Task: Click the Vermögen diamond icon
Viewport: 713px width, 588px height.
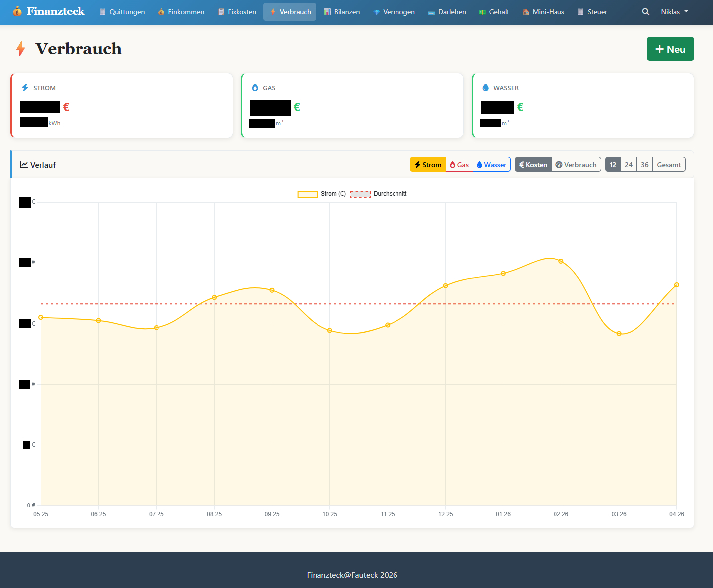Action: click(x=377, y=12)
